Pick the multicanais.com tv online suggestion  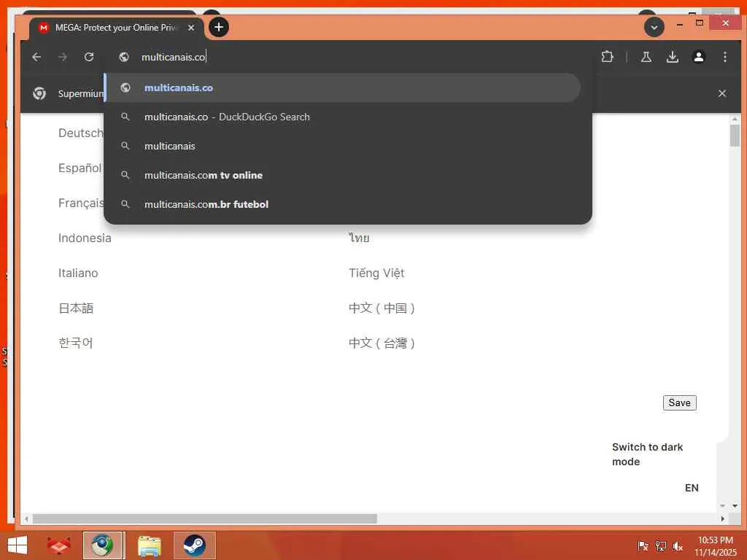[343, 175]
